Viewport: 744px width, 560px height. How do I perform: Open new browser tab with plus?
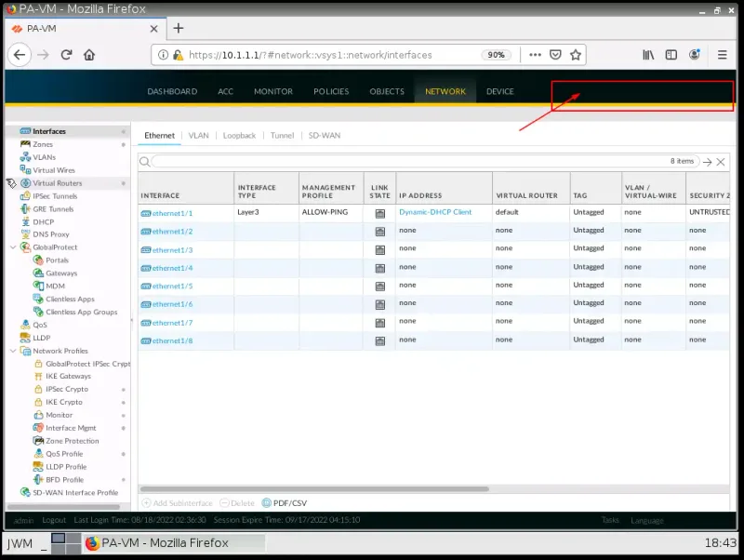point(179,29)
